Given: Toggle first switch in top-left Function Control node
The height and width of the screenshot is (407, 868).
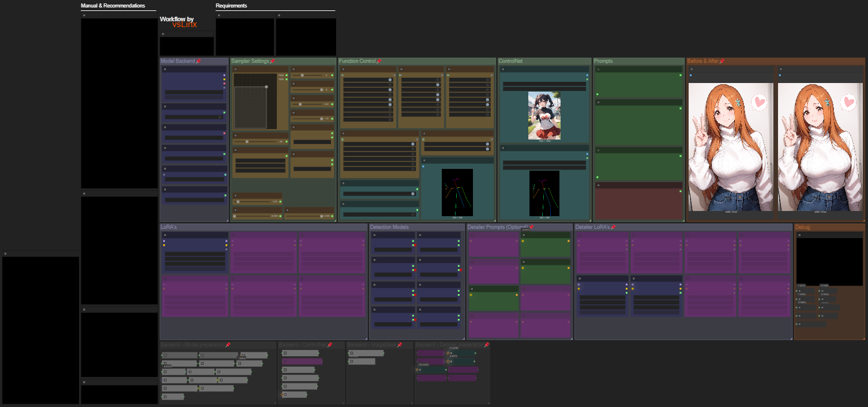Looking at the screenshot, I should pyautogui.click(x=390, y=80).
